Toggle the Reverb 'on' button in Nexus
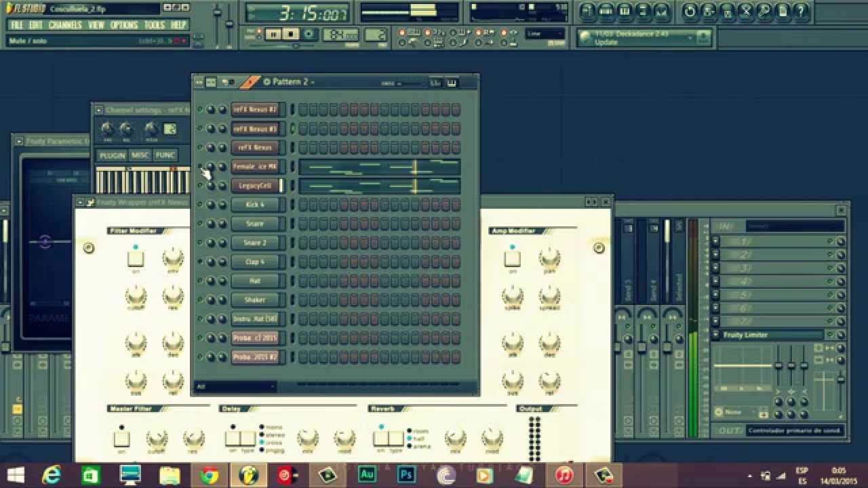 click(380, 439)
